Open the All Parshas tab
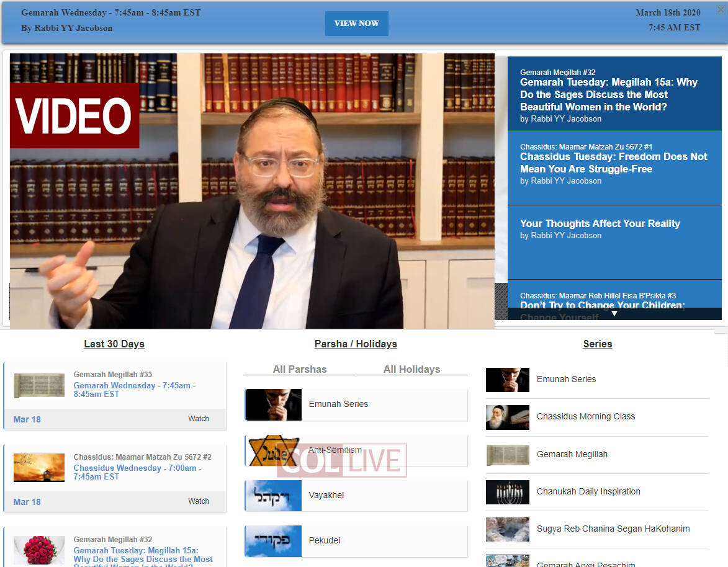728x567 pixels. pyautogui.click(x=300, y=369)
